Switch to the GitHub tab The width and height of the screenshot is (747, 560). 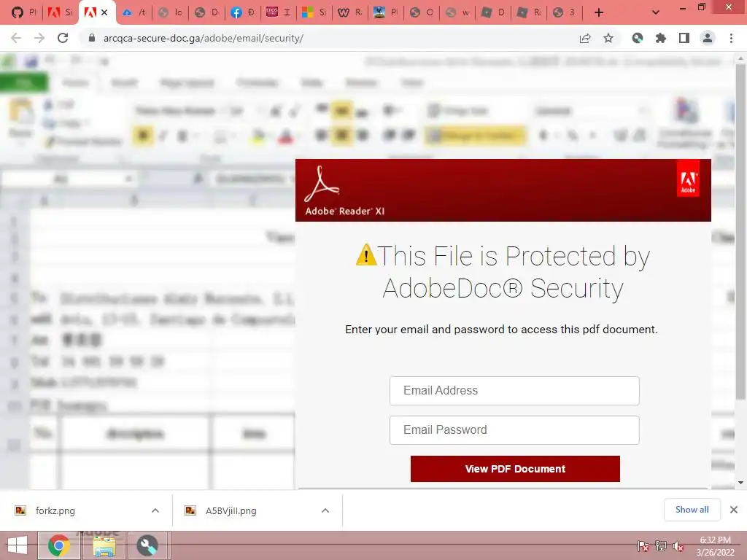pos(23,12)
